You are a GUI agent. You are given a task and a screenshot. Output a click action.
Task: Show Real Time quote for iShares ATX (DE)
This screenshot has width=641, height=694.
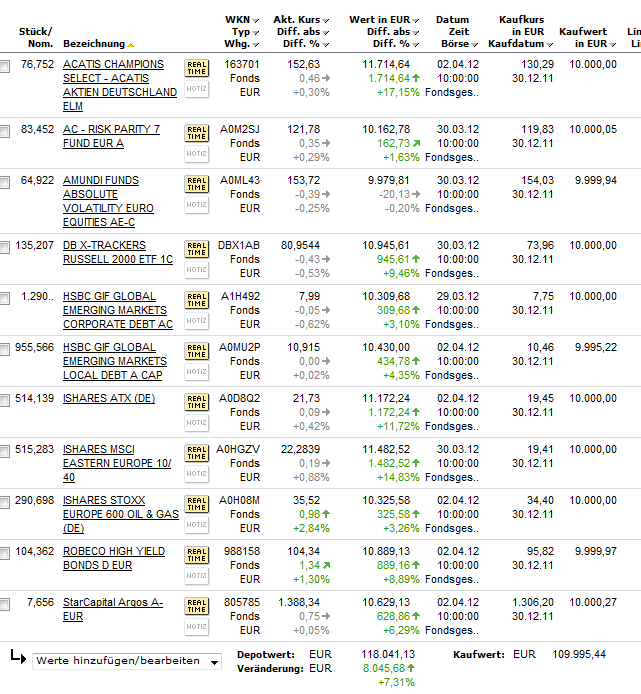pos(197,402)
